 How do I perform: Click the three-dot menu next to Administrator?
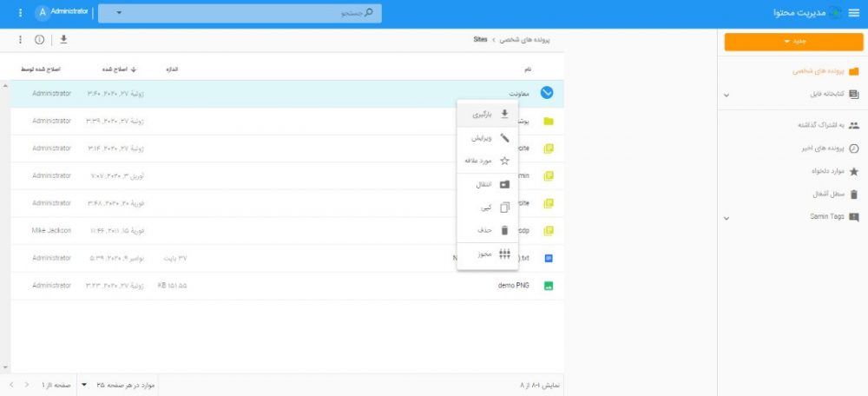[x=20, y=13]
